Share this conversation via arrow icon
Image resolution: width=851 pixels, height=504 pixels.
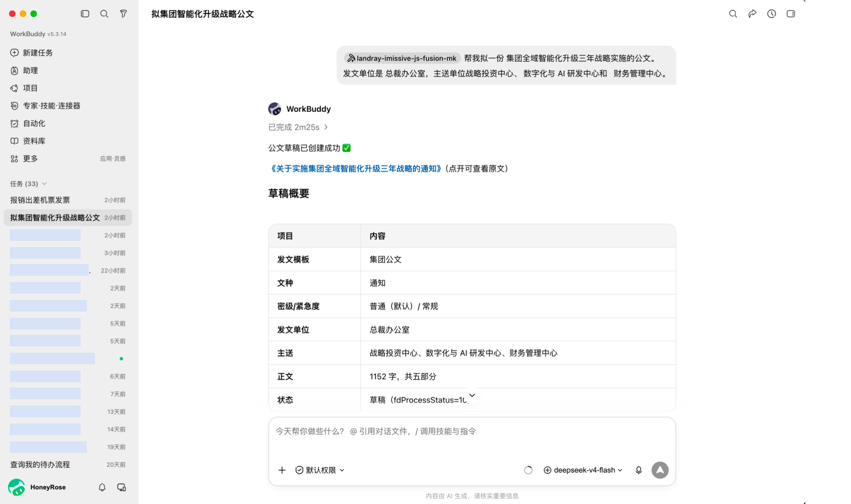(752, 14)
